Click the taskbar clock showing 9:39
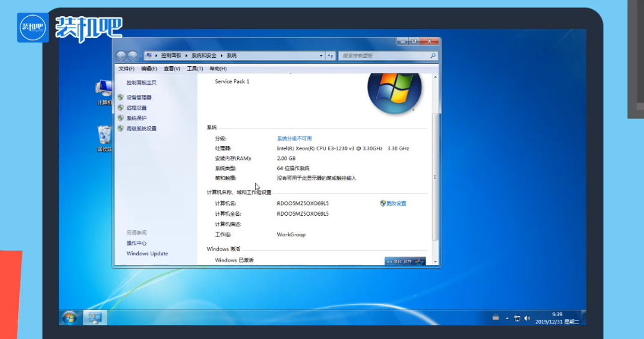The height and width of the screenshot is (339, 644). point(557,318)
